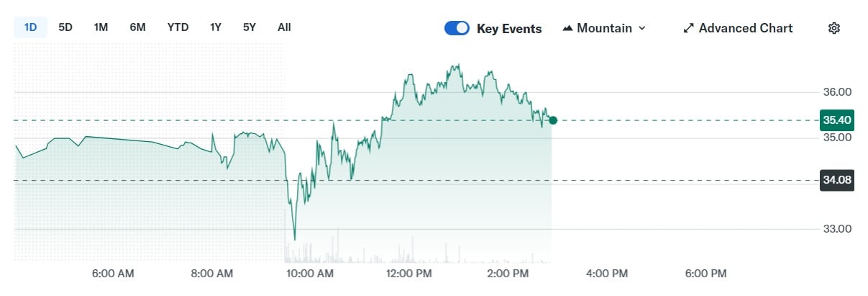Show the 5Y price history
868x296 pixels.
click(x=250, y=27)
